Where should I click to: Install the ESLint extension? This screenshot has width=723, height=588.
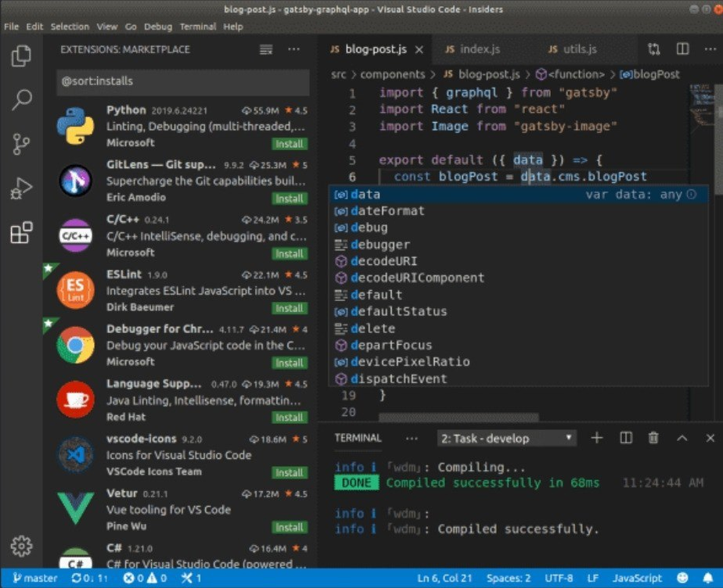coord(289,308)
